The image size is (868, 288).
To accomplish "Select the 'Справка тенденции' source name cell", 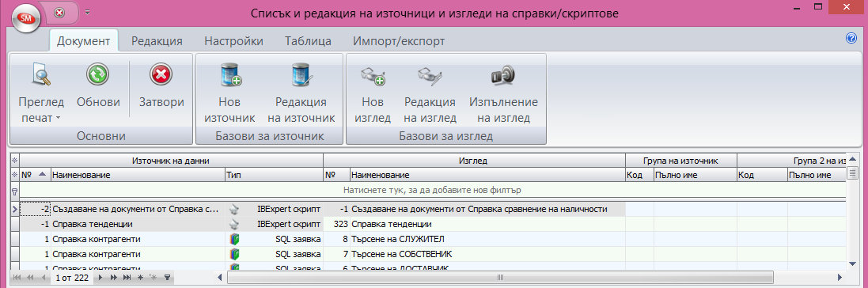I will tap(138, 225).
